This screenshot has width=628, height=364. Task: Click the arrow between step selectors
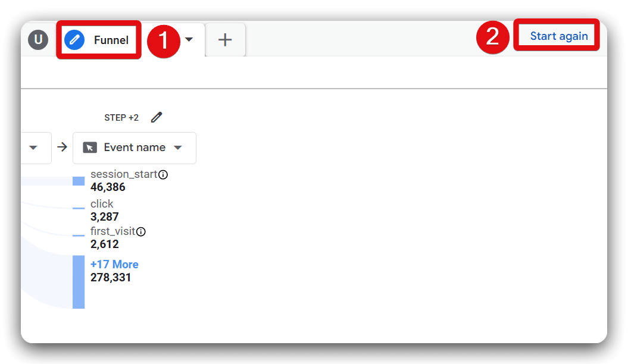click(x=62, y=148)
